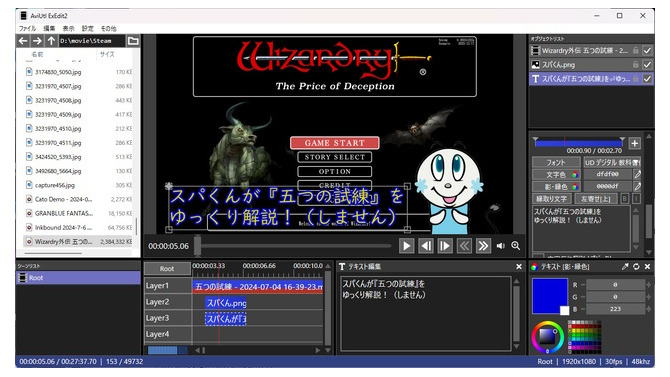Go back in the file browser
Image resolution: width=670 pixels, height=377 pixels.
pos(23,41)
